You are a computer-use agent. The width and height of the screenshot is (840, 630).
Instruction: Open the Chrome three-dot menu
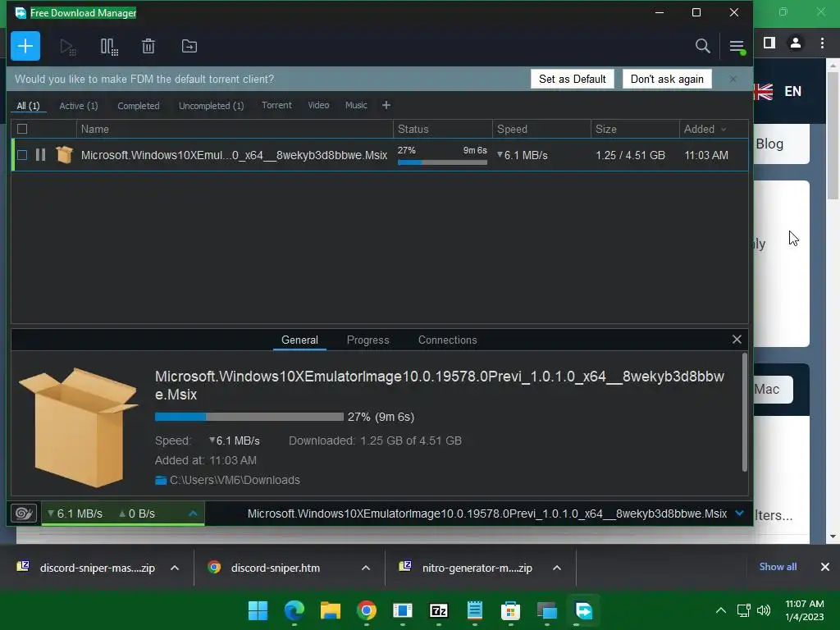click(x=822, y=43)
